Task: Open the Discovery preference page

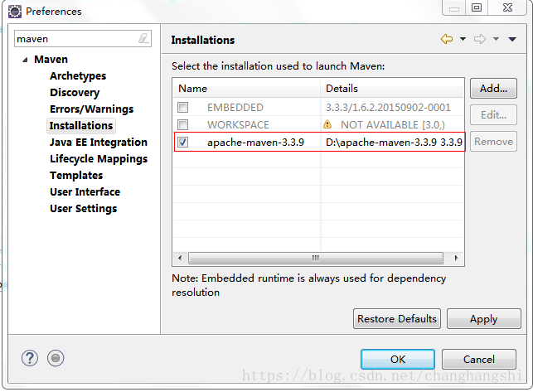Action: (x=75, y=93)
